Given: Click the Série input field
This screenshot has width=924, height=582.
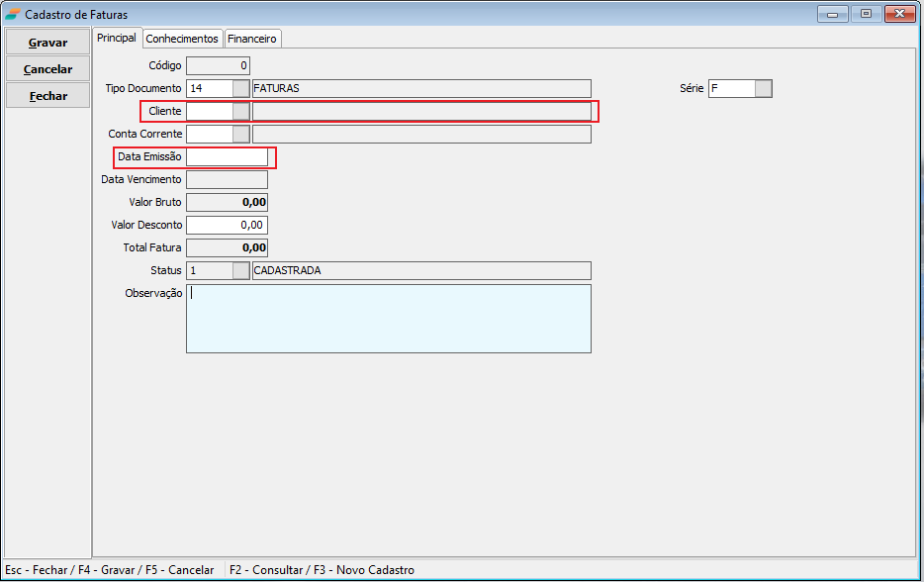Looking at the screenshot, I should [x=731, y=88].
